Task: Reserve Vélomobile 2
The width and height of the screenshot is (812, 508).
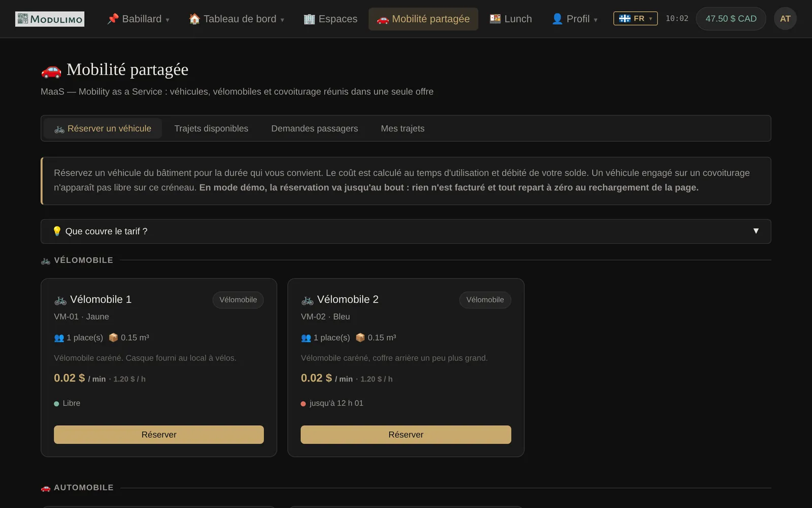Action: [406, 435]
